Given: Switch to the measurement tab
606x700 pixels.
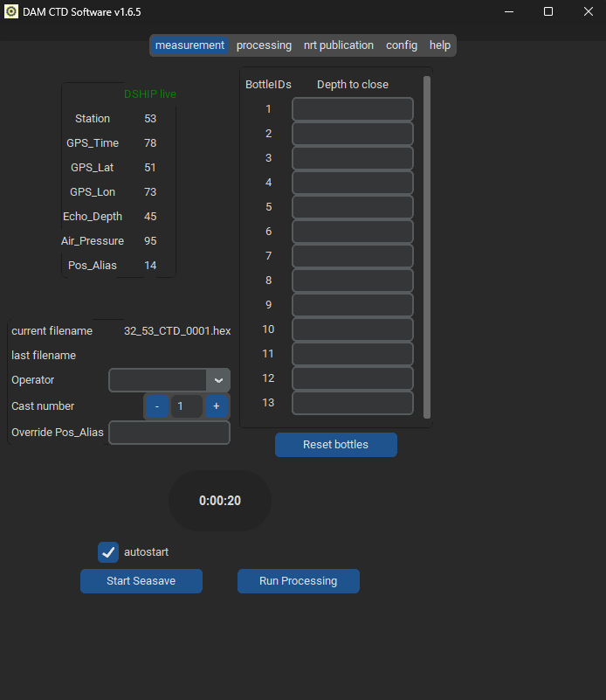Looking at the screenshot, I should [x=189, y=45].
